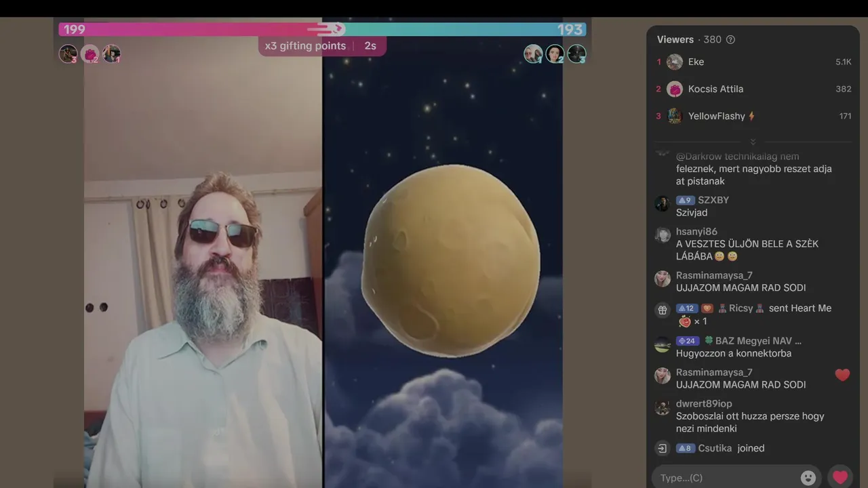Click the left team score 199
Image resolution: width=868 pixels, height=488 pixels.
tap(75, 29)
